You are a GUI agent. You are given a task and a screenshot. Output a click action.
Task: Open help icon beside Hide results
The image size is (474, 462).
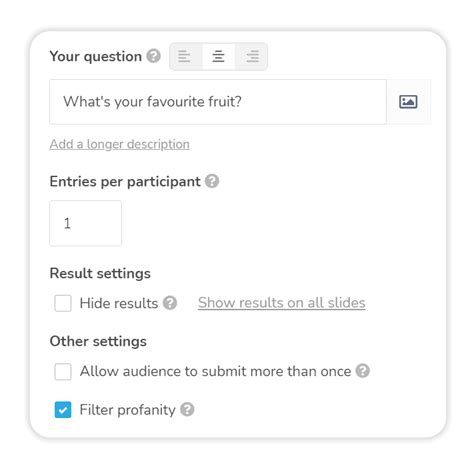pyautogui.click(x=170, y=303)
